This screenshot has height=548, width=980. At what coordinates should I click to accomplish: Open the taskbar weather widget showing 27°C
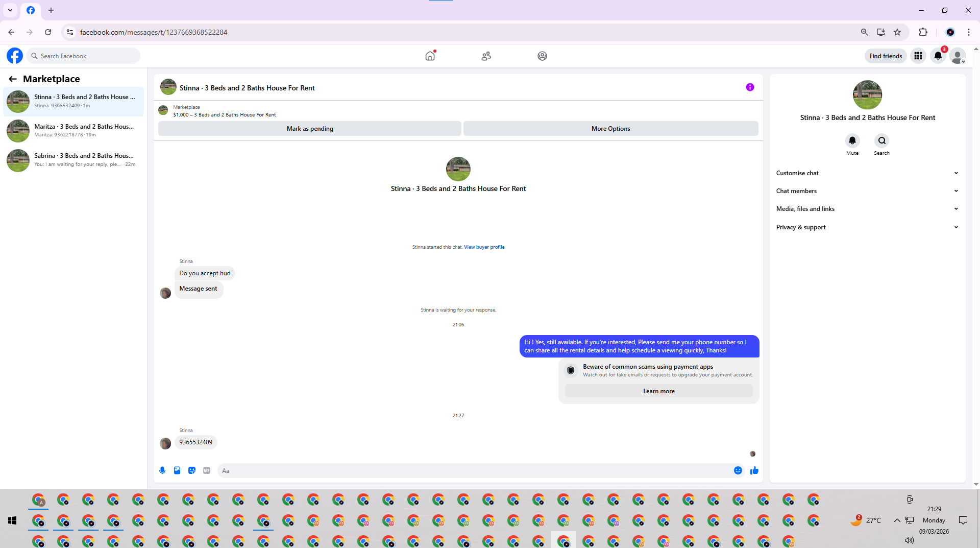pyautogui.click(x=866, y=520)
